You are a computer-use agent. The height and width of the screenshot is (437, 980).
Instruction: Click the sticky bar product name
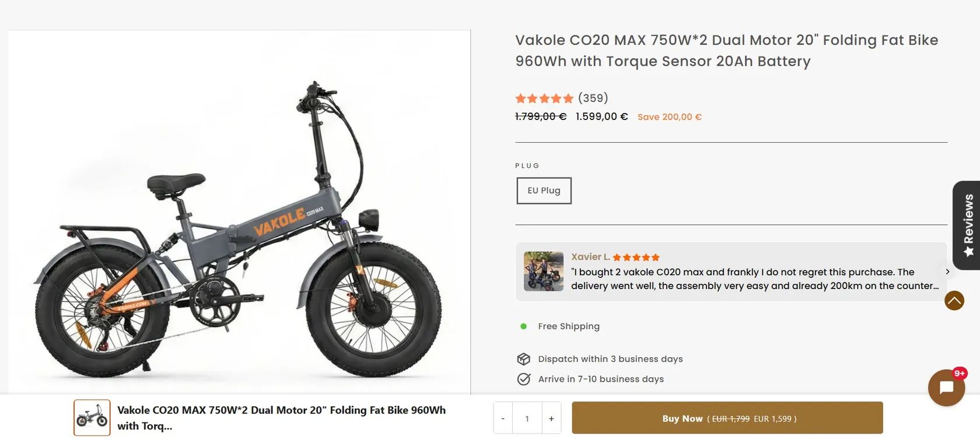(281, 418)
